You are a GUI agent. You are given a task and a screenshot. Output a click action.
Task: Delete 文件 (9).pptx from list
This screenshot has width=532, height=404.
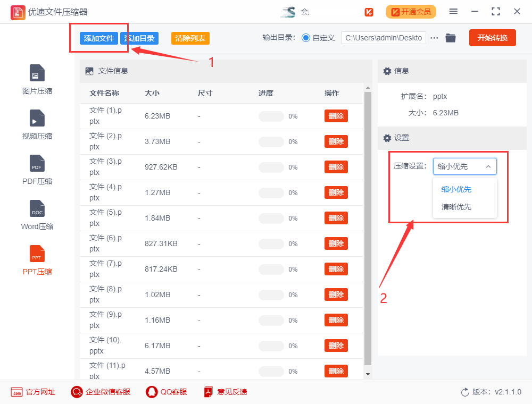(336, 320)
